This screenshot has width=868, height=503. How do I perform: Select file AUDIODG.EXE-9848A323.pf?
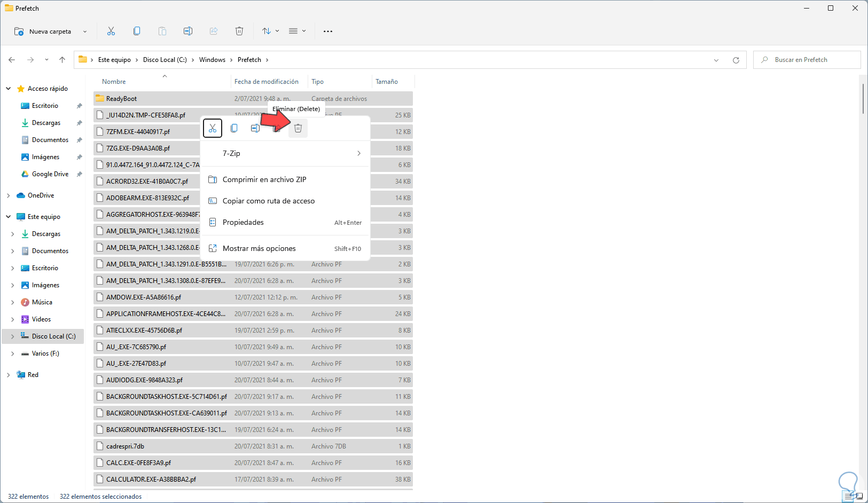pos(144,380)
